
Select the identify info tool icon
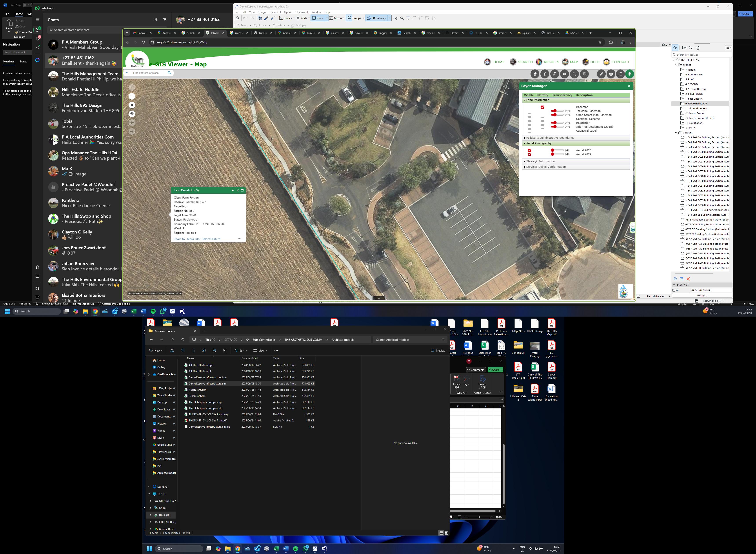click(545, 74)
